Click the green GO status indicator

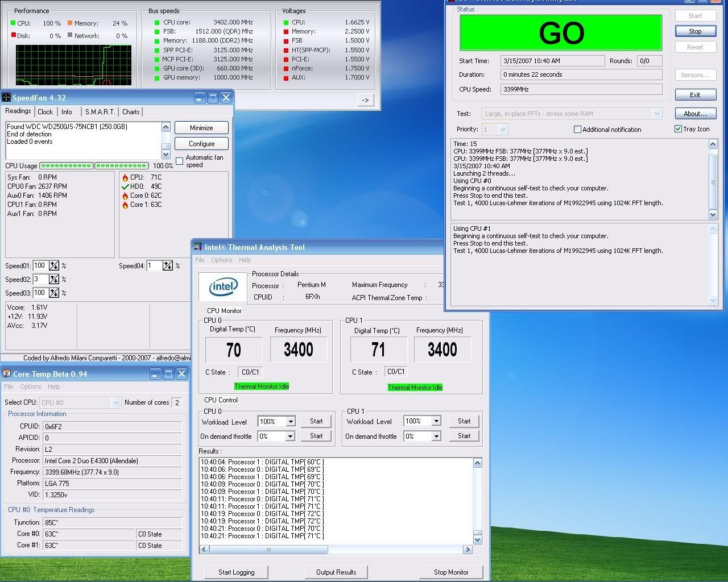(x=561, y=32)
